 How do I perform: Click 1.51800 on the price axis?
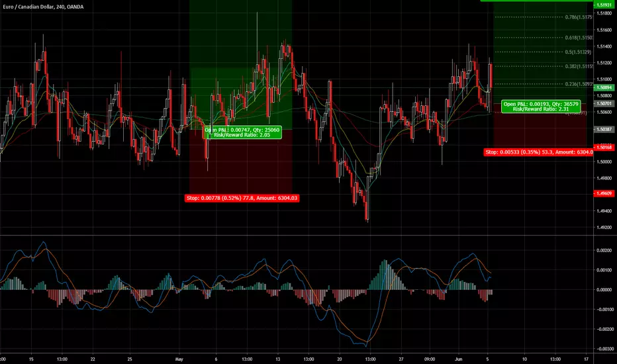pos(604,13)
